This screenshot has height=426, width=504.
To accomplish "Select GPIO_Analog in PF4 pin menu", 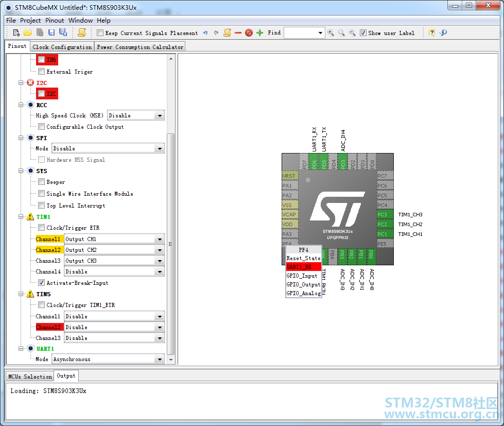I will tap(303, 293).
